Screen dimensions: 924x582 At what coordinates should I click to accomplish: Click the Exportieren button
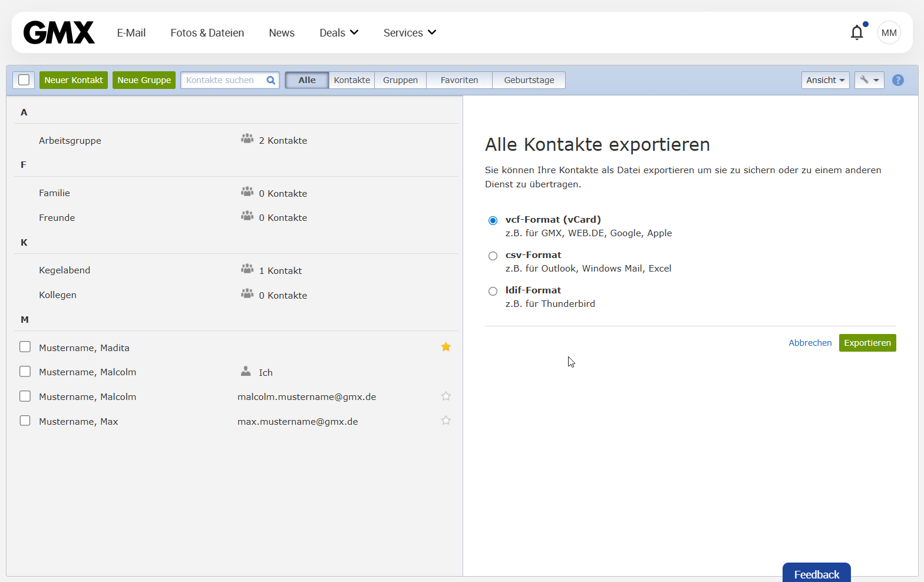pos(867,343)
